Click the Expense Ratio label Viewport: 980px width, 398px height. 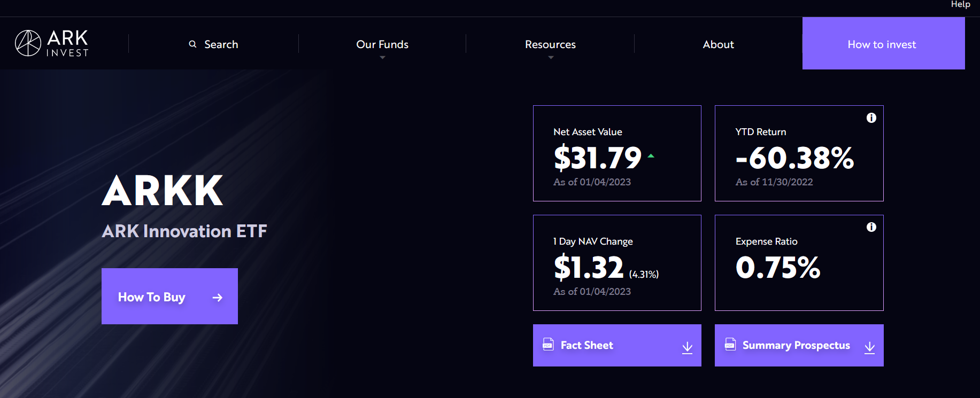tap(766, 241)
